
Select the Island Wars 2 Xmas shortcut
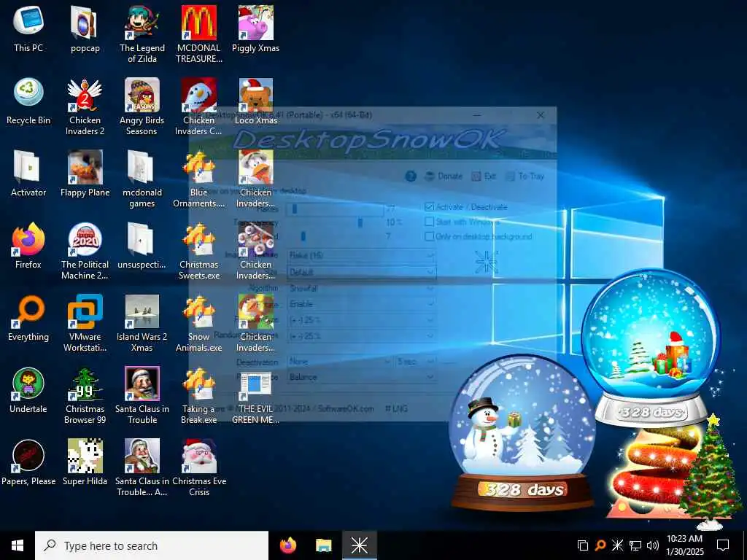point(142,323)
